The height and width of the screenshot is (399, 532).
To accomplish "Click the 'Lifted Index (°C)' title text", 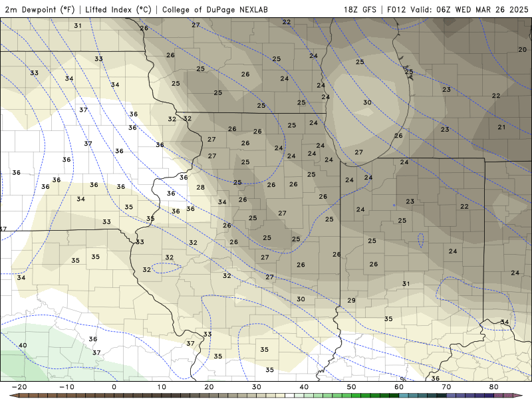I will pyautogui.click(x=118, y=9).
